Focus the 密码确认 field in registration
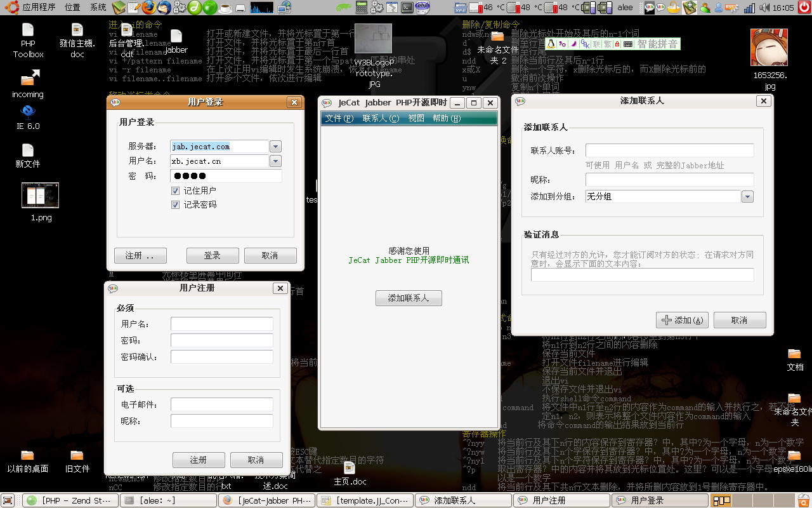The width and height of the screenshot is (812, 508). [x=222, y=357]
